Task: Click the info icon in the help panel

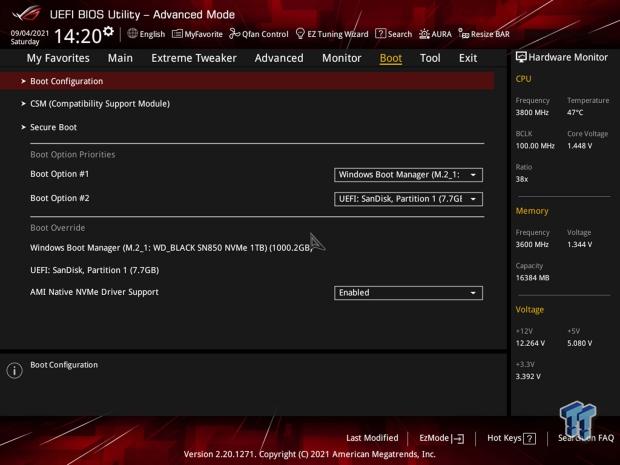Action: (x=15, y=370)
